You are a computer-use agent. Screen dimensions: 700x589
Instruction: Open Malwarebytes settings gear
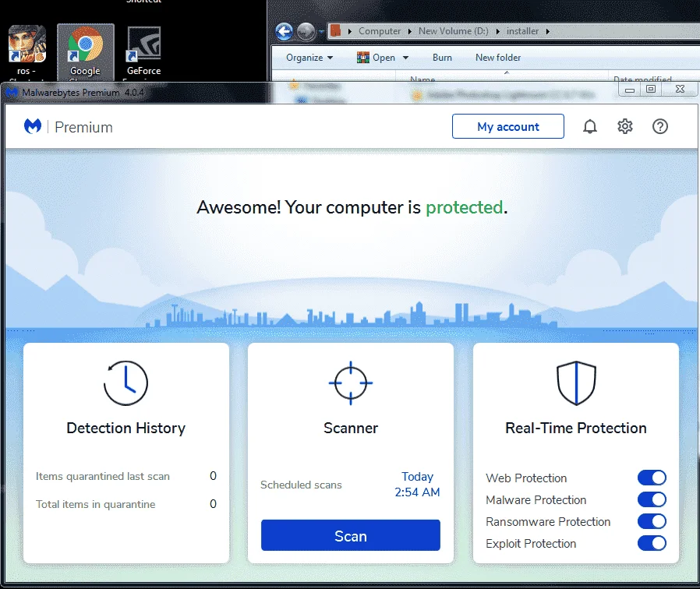(625, 127)
